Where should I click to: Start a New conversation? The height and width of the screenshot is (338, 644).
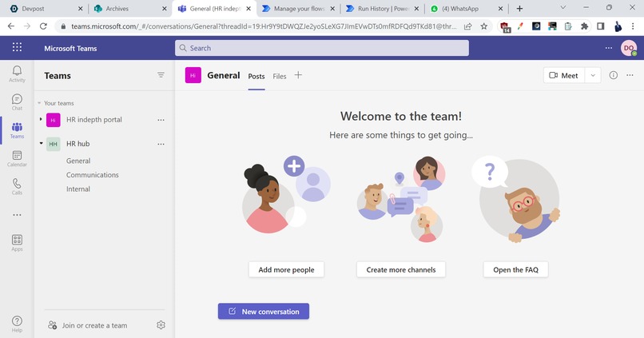tap(263, 312)
